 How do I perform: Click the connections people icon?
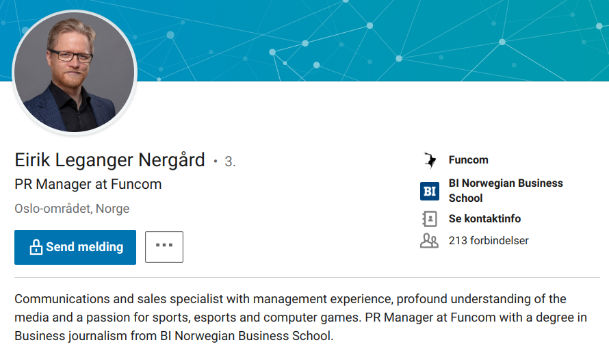click(x=429, y=241)
